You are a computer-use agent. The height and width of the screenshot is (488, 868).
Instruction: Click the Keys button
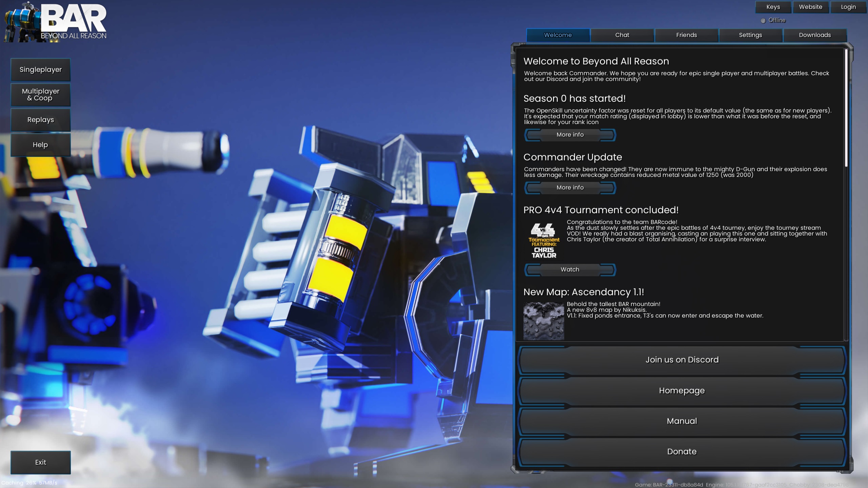tap(773, 7)
